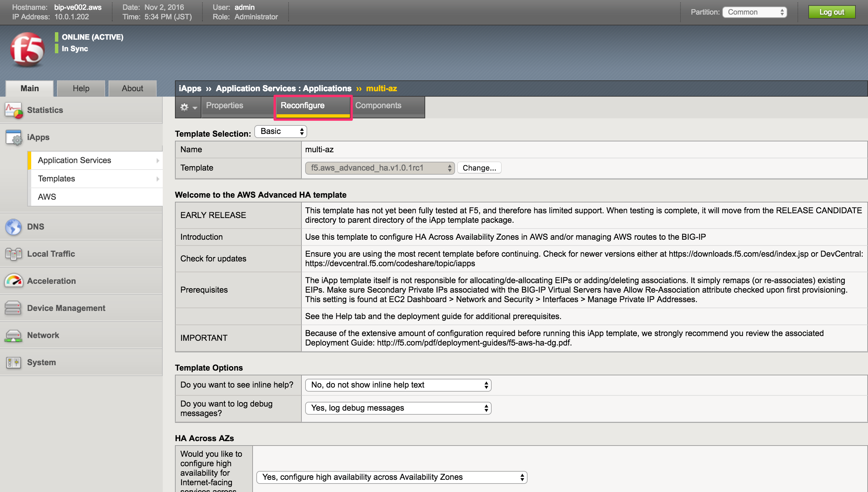Expand the Device Management section label
The image size is (868, 492).
click(x=66, y=308)
